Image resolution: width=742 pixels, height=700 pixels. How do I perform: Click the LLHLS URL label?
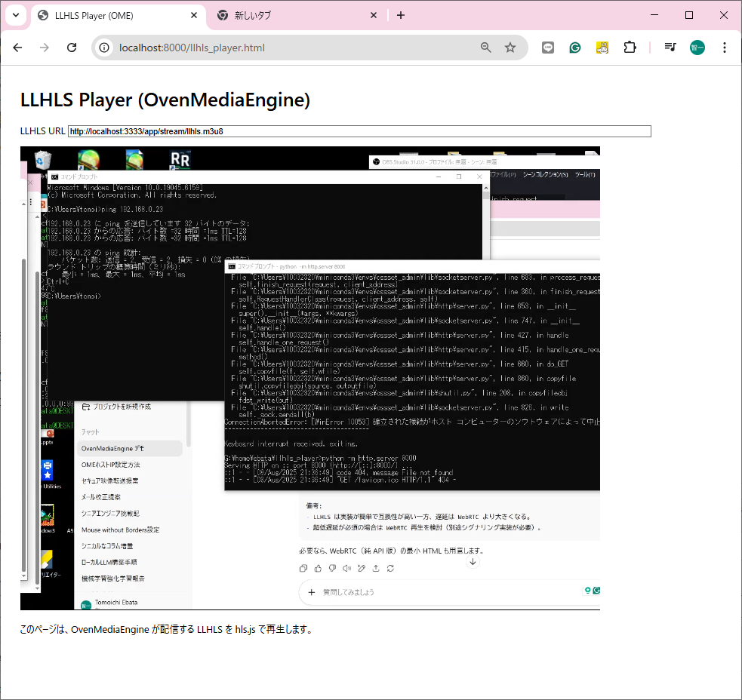pos(42,131)
